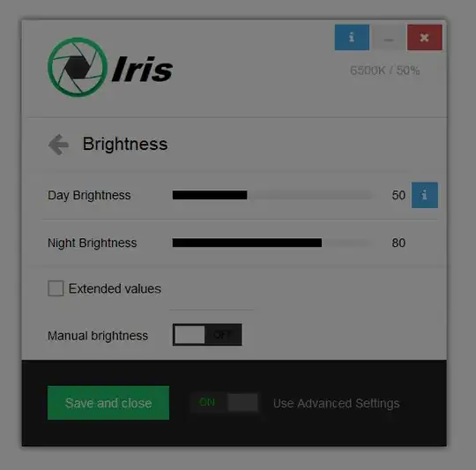Click on the Night Brightness slider bar
Screen dimensions: 476x470
click(x=272, y=242)
